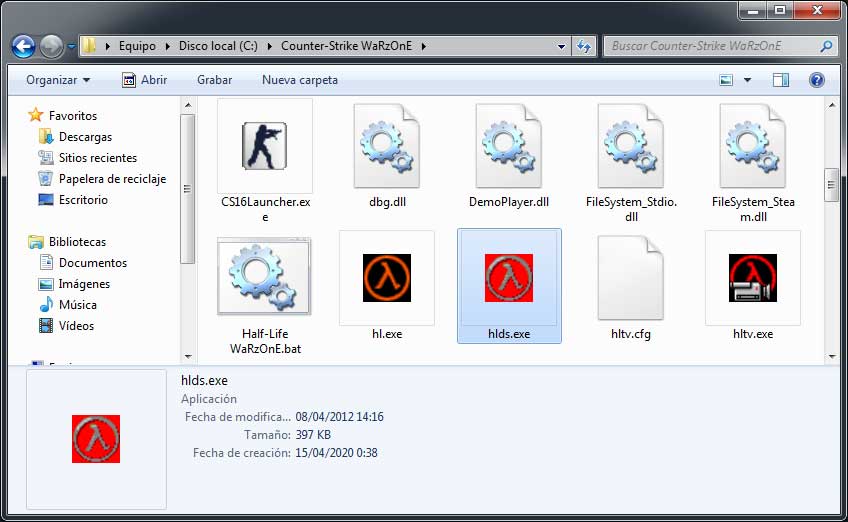Click the Buscar Counter-Strike WaRzOnE search box
The height and width of the screenshot is (522, 848).
coord(710,46)
